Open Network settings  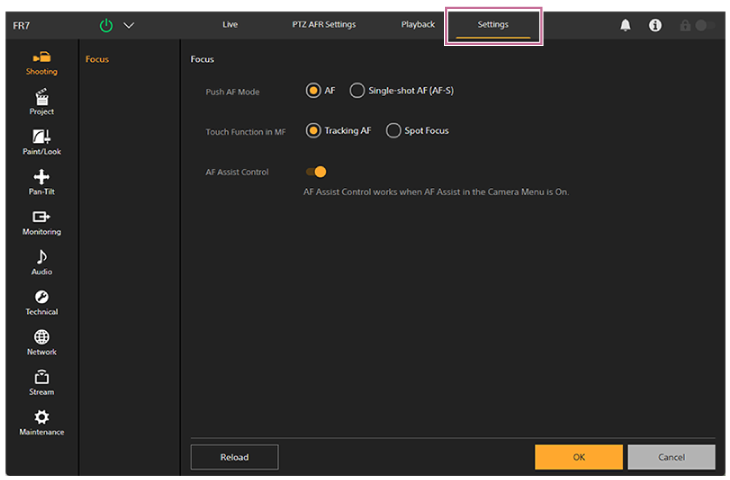[x=41, y=342]
